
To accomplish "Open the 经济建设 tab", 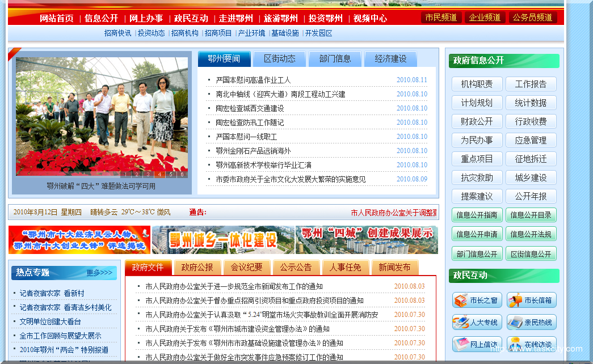I will (390, 58).
